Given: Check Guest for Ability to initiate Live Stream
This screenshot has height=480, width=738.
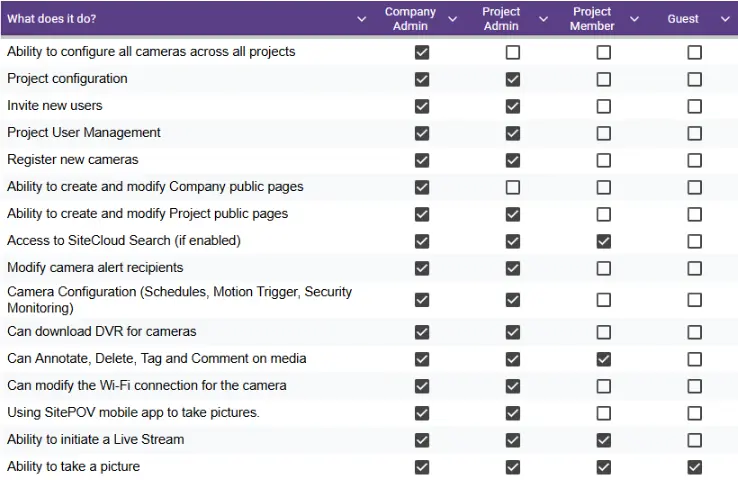Looking at the screenshot, I should pos(694,440).
